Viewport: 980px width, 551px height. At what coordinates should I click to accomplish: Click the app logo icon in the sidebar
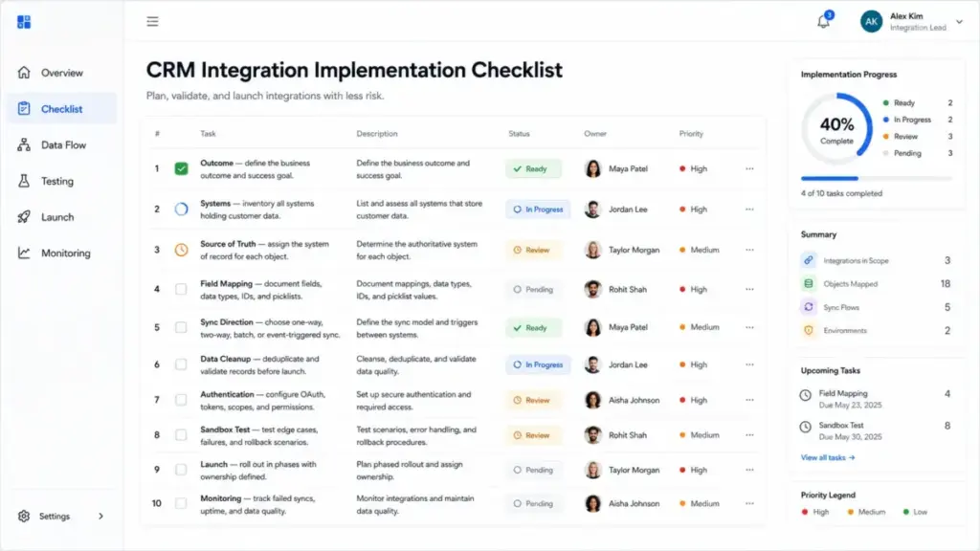click(x=24, y=22)
